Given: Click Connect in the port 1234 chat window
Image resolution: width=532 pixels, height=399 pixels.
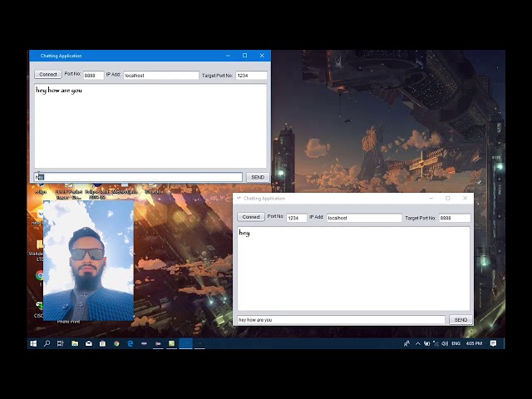Looking at the screenshot, I should (251, 217).
